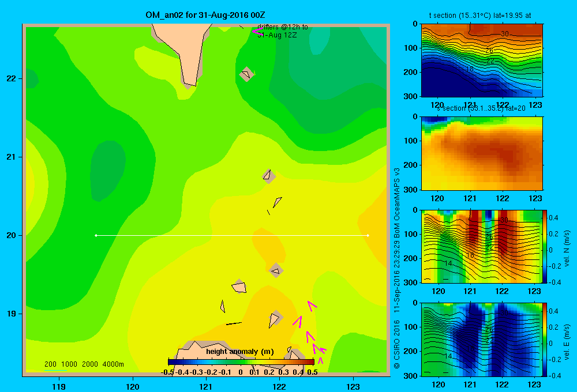Image resolution: width=577 pixels, height=392 pixels.
Task: Click latitude label 22 on main map axis
Action: tap(12, 79)
